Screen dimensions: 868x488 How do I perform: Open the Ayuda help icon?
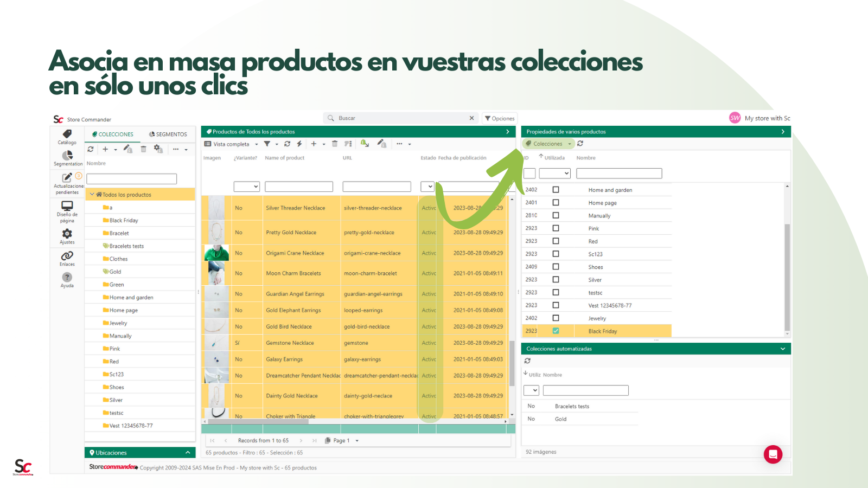[67, 280]
